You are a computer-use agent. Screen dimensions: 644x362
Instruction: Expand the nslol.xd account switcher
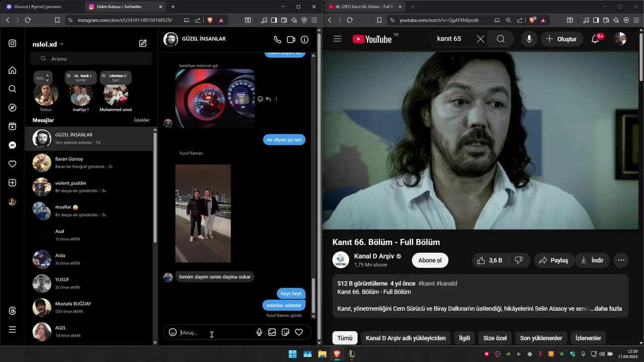pos(48,44)
